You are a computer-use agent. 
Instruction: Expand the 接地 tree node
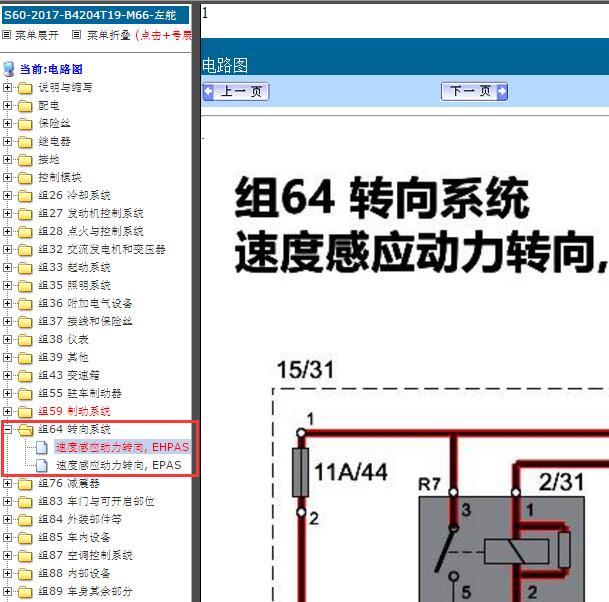7,159
